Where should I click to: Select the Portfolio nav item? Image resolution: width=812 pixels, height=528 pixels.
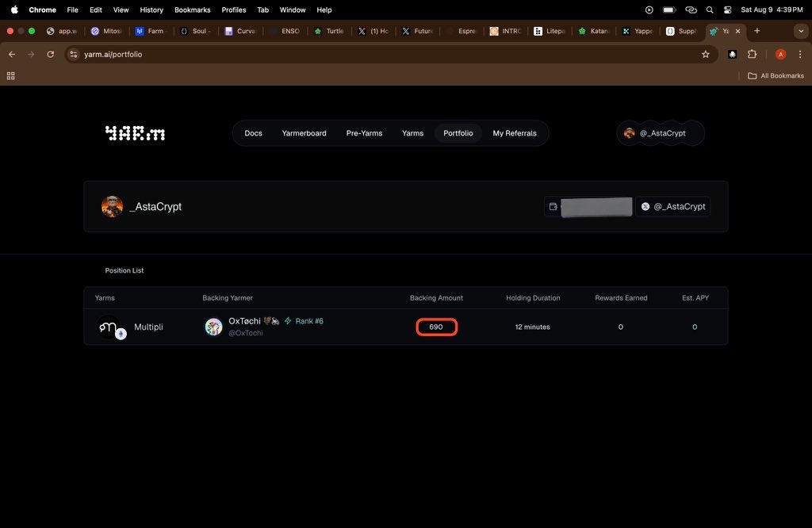tap(458, 133)
